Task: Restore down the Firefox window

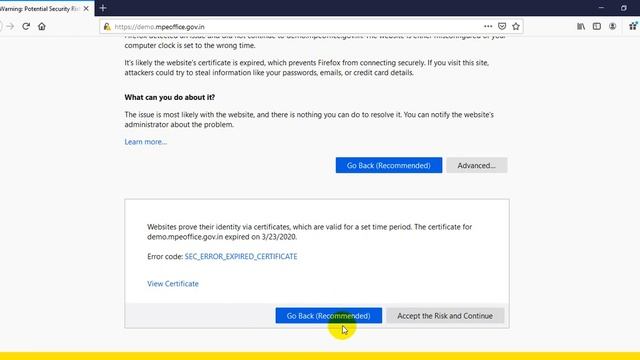Action: pos(624,8)
